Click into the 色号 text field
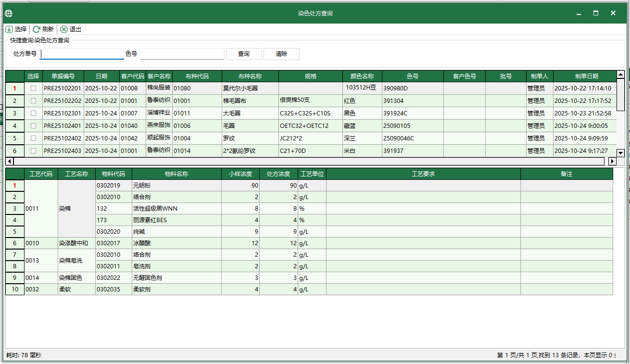Screen dimensions: 630x364 coord(182,54)
